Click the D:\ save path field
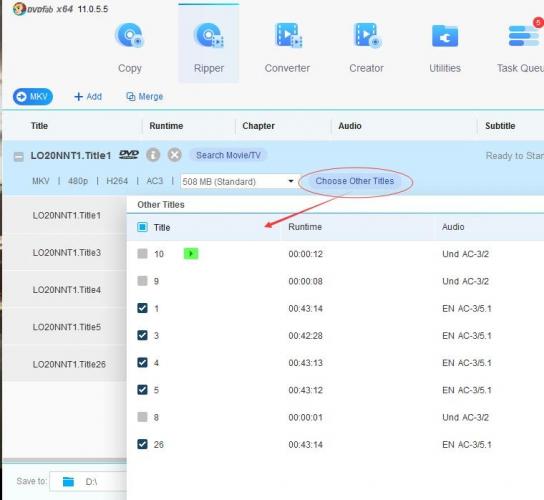Viewport: 544px width, 500px height. [88, 482]
